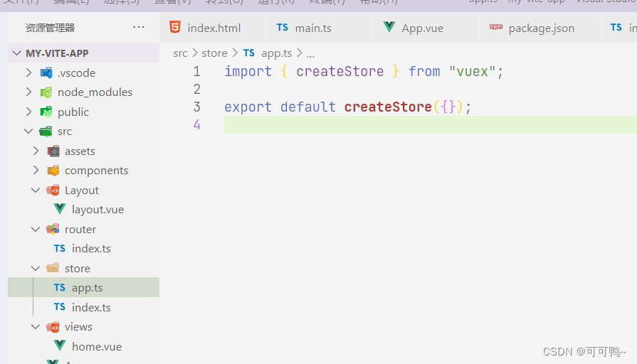Image resolution: width=637 pixels, height=364 pixels.
Task: Click the TS icon in breadcrumb path
Action: coord(248,53)
